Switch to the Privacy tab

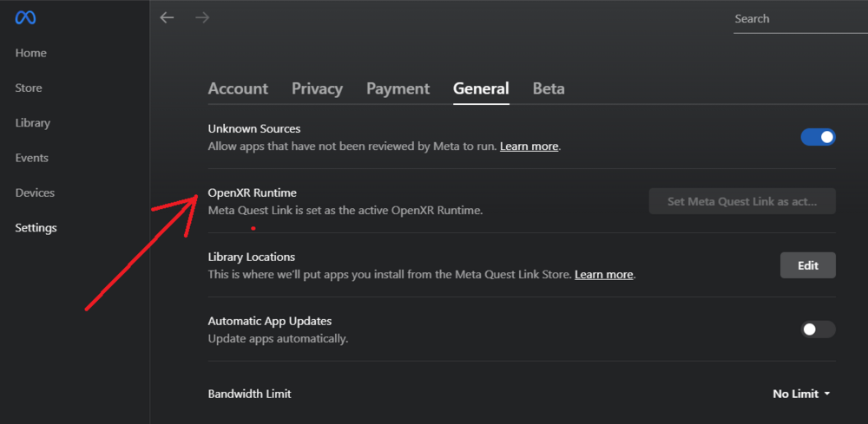[x=317, y=88]
